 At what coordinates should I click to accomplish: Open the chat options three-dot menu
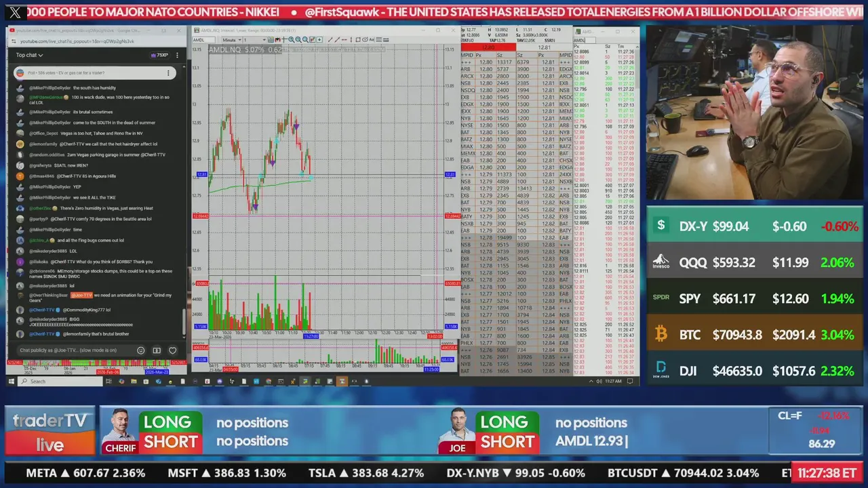(x=178, y=55)
